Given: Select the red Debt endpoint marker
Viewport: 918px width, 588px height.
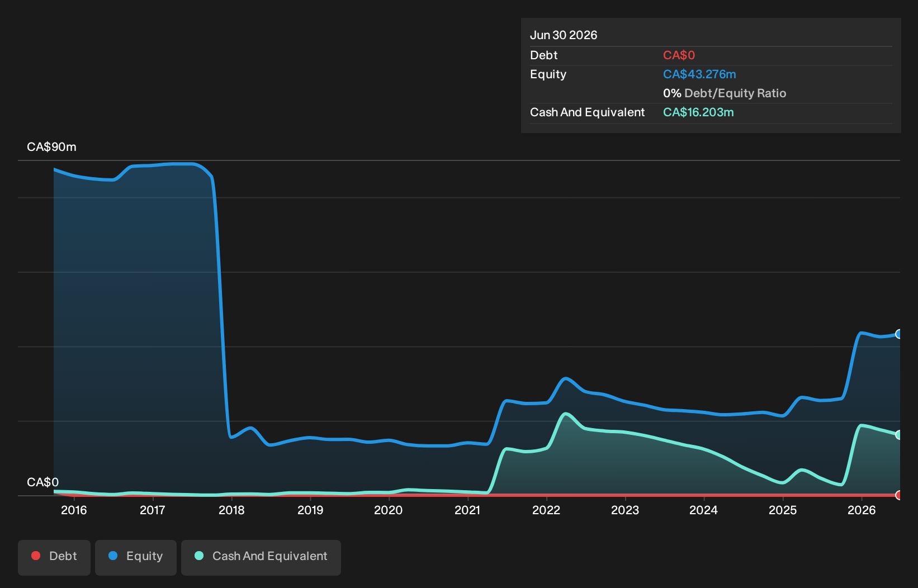Looking at the screenshot, I should point(899,495).
